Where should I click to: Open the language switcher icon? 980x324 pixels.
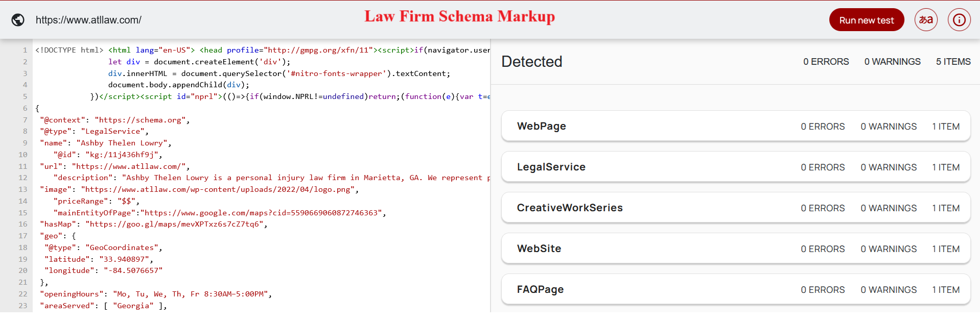tap(926, 20)
